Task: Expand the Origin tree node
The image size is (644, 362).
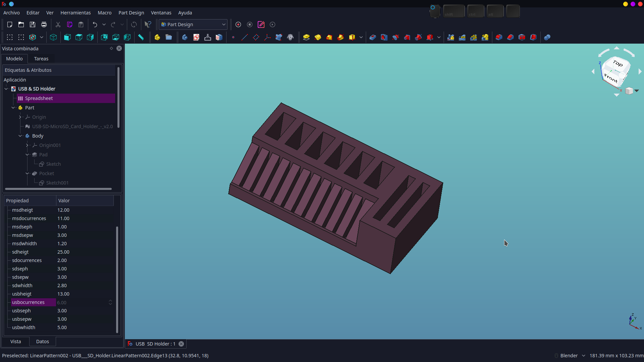Action: [x=20, y=117]
